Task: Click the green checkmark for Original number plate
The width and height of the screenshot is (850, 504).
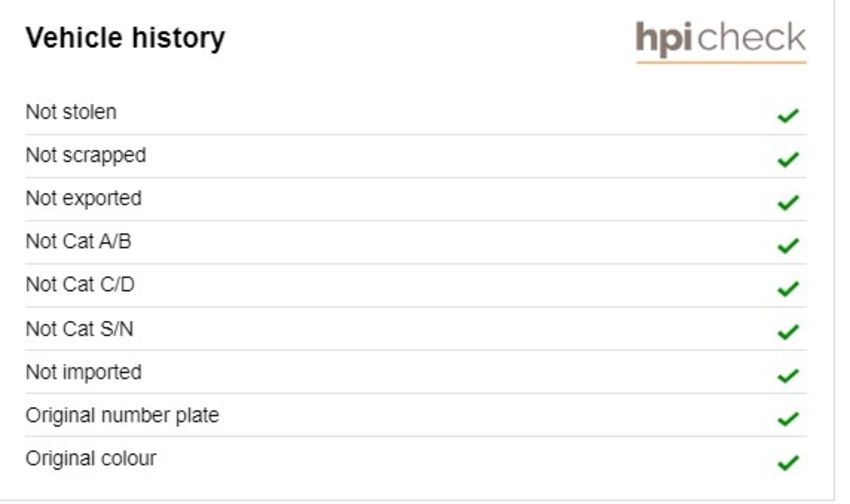Action: pos(788,418)
